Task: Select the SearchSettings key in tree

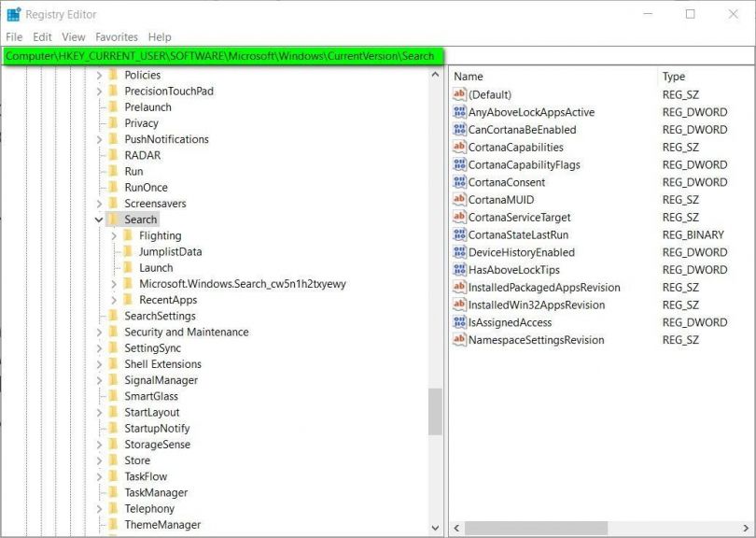Action: click(x=160, y=316)
